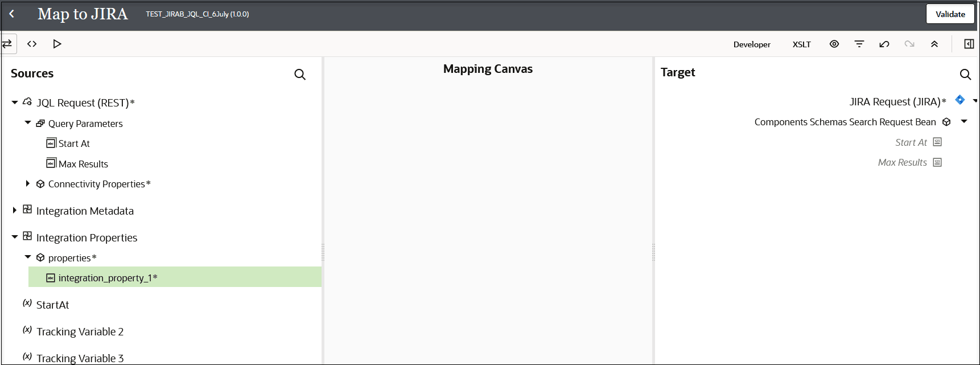The image size is (980, 365).
Task: Click the Test play icon
Action: pos(57,44)
